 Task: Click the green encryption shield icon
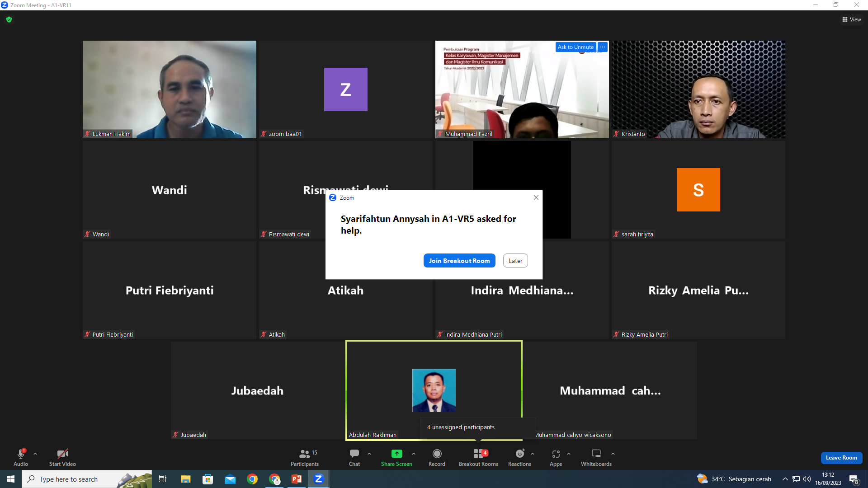click(x=9, y=19)
